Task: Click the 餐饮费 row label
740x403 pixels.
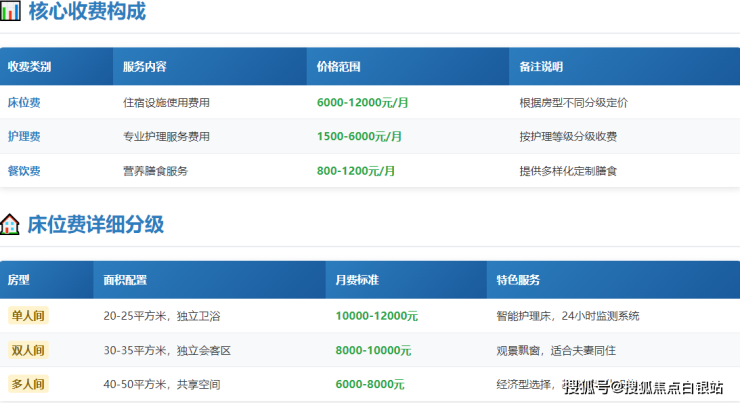Action: point(24,171)
